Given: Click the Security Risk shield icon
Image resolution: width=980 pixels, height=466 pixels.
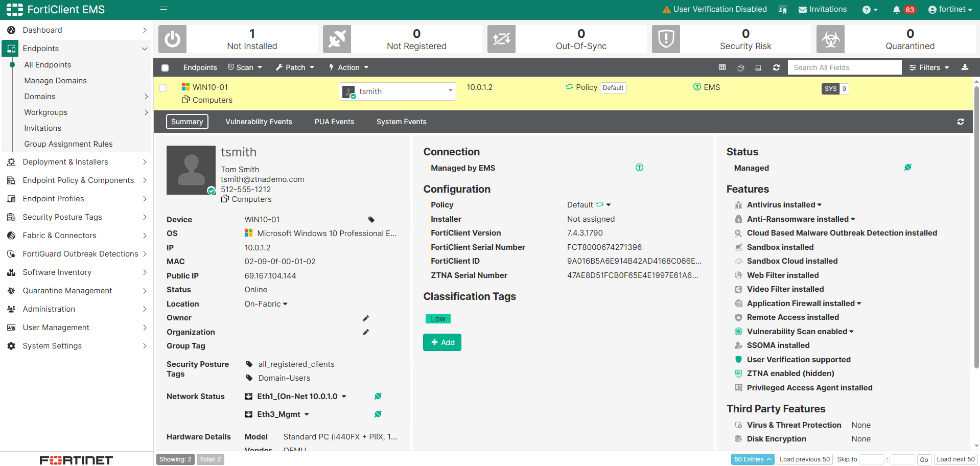Looking at the screenshot, I should (665, 39).
